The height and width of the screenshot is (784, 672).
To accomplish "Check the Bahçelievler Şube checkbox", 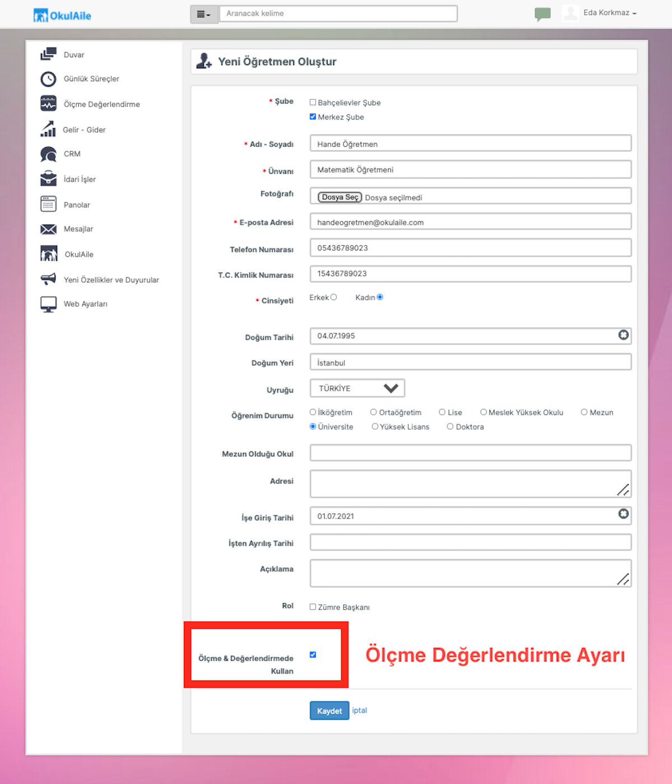I will (313, 102).
